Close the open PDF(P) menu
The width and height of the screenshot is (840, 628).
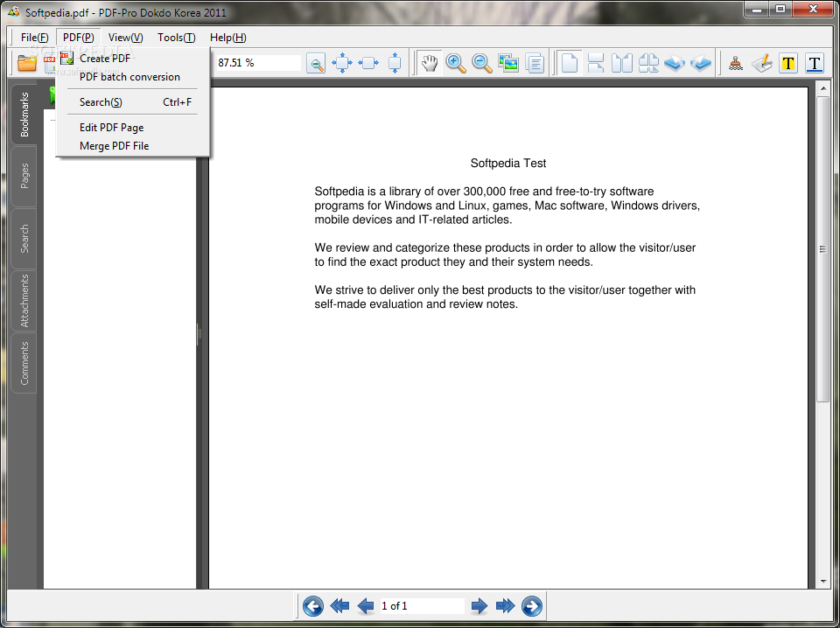pyautogui.click(x=79, y=38)
